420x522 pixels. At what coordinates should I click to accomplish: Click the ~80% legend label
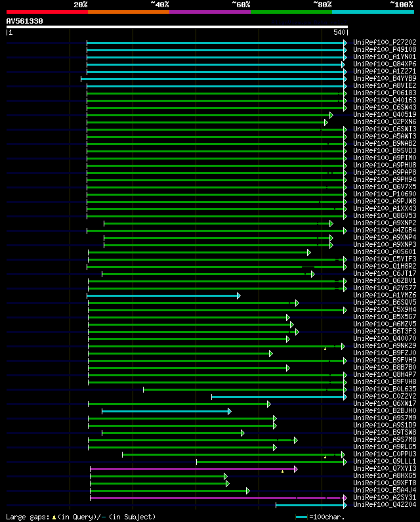click(322, 5)
